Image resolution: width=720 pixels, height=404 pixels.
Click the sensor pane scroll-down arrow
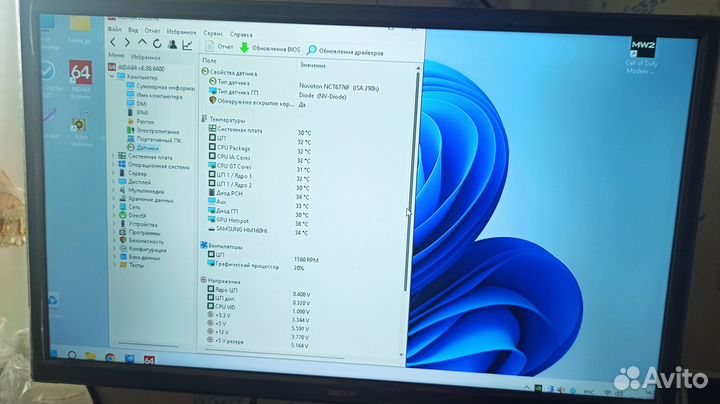pyautogui.click(x=402, y=354)
